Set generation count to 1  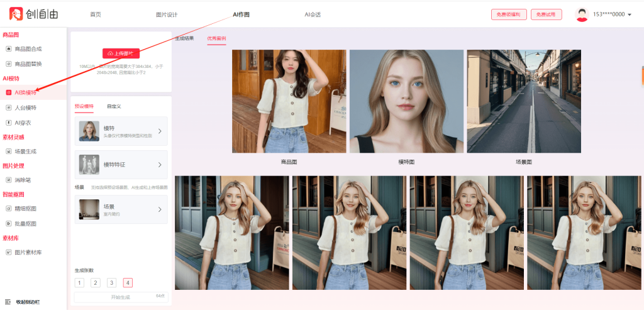79,283
